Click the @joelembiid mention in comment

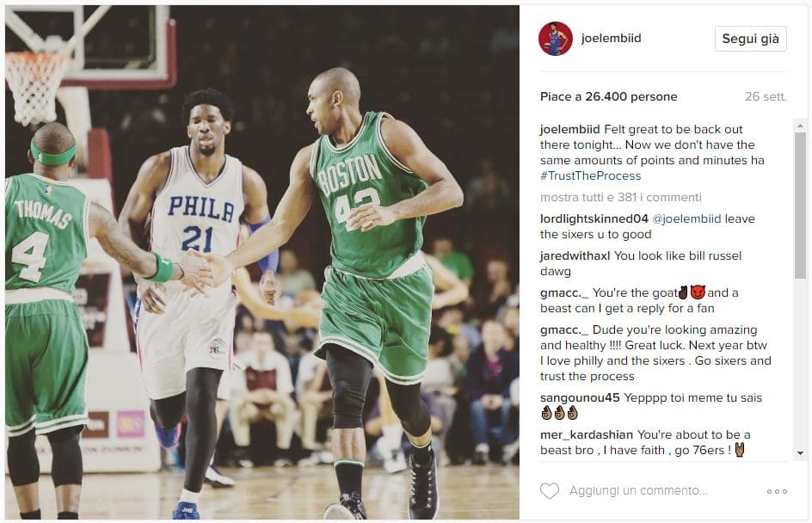[x=686, y=219]
